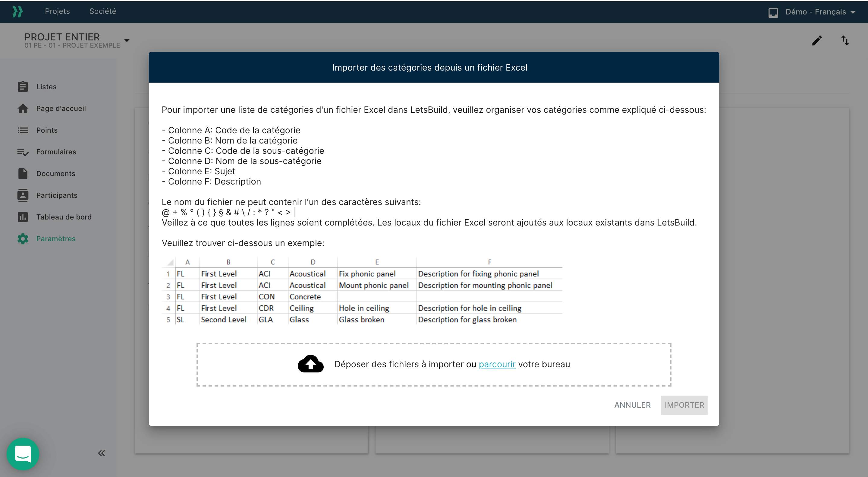Click the text 'Colonne C: Code de la sous-catégorie'
The width and height of the screenshot is (868, 477).
(x=246, y=151)
